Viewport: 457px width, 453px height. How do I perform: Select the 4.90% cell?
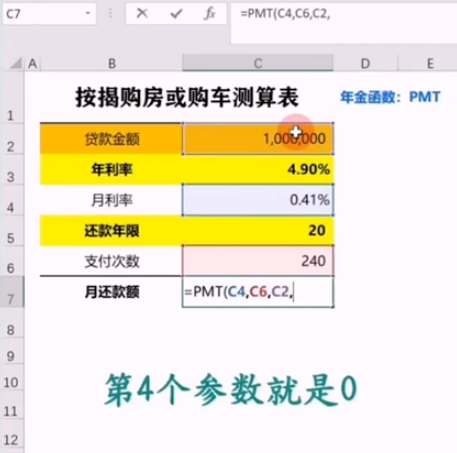pyautogui.click(x=258, y=170)
